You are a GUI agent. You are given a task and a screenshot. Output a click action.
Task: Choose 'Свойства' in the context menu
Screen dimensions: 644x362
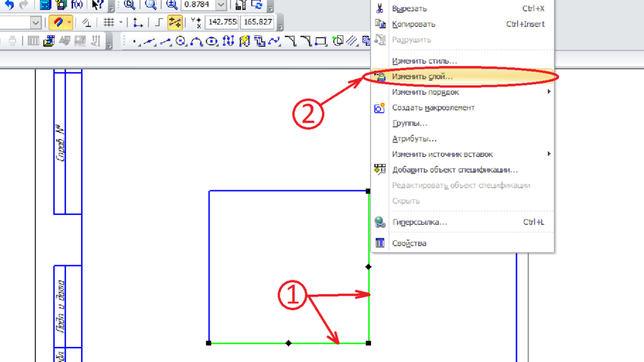click(x=409, y=243)
